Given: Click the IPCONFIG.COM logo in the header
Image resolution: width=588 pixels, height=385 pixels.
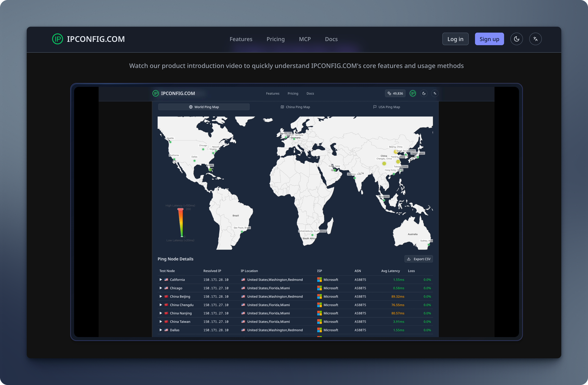Looking at the screenshot, I should pos(88,39).
